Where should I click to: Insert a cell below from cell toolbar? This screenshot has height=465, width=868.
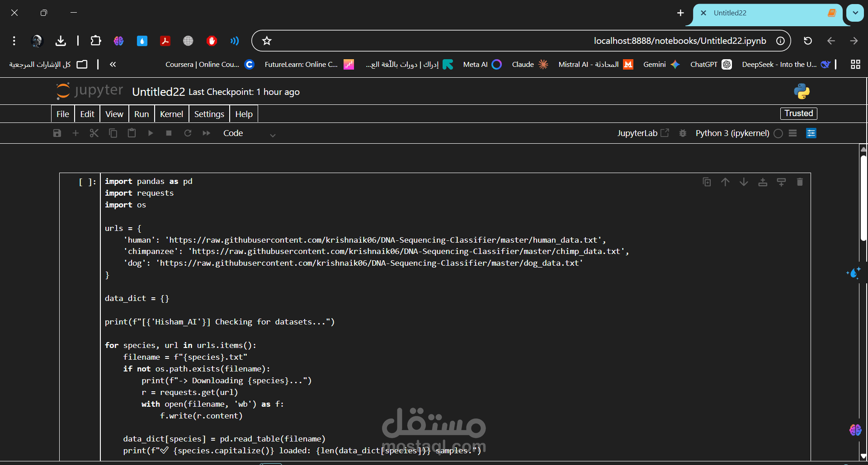tap(781, 182)
